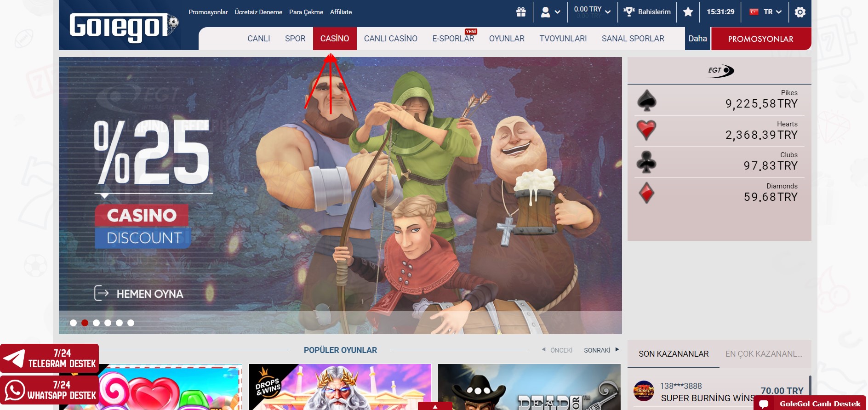Select the first banner slide dot
Screen dimensions: 868x410
[73, 323]
